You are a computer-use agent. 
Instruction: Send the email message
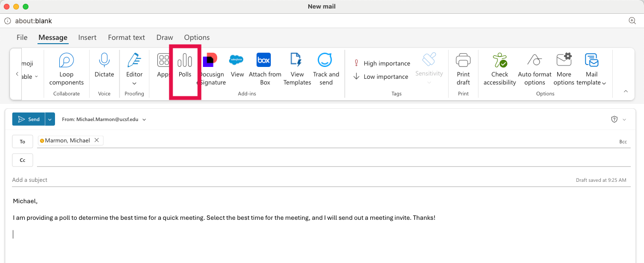[28, 119]
